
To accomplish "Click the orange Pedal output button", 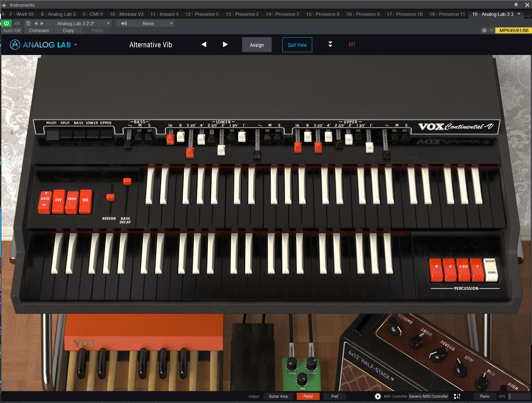I will point(308,396).
